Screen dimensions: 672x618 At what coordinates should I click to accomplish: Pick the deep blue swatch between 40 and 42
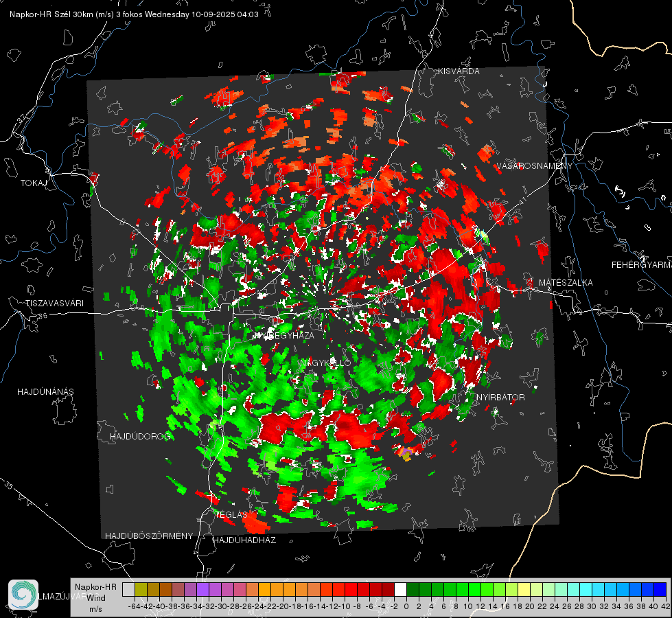coord(660,589)
